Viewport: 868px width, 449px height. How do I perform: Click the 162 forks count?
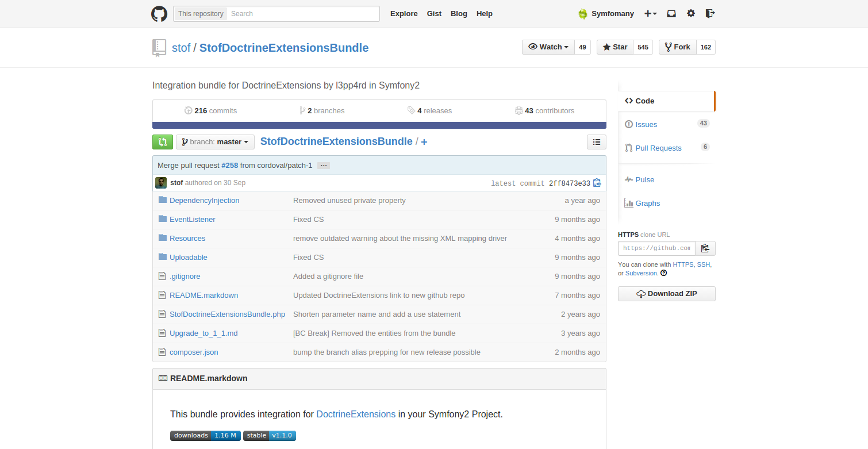[706, 47]
